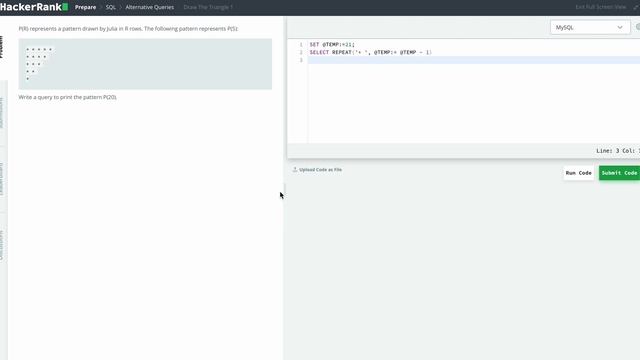
Task: Run the code with Run Code
Action: (x=578, y=173)
